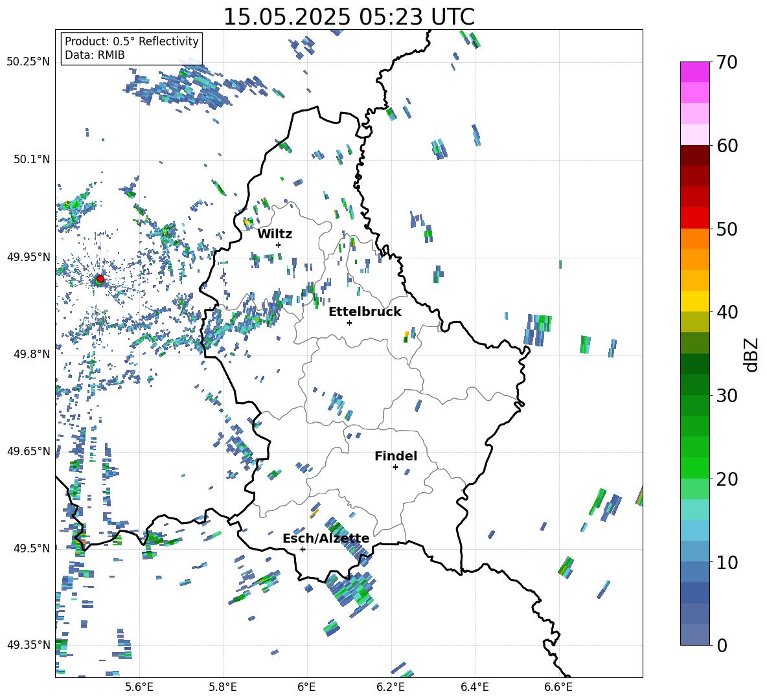
Task: Click the Product: 0.5° Reflectivity text
Action: coord(132,41)
